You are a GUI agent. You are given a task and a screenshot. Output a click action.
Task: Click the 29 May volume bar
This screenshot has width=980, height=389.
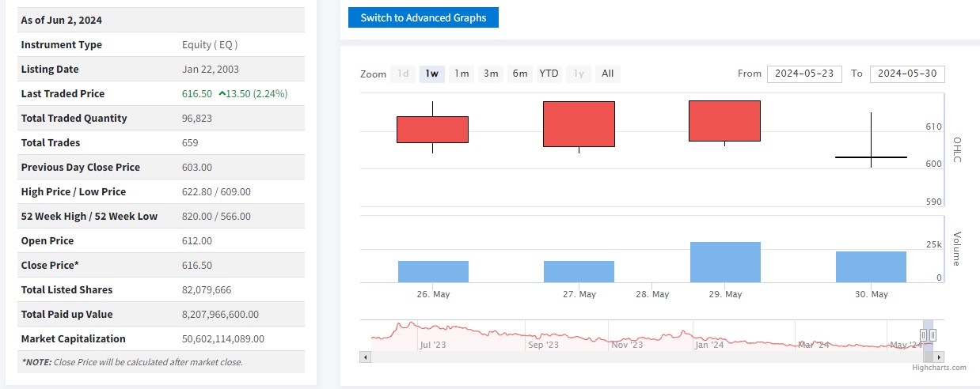(x=725, y=262)
